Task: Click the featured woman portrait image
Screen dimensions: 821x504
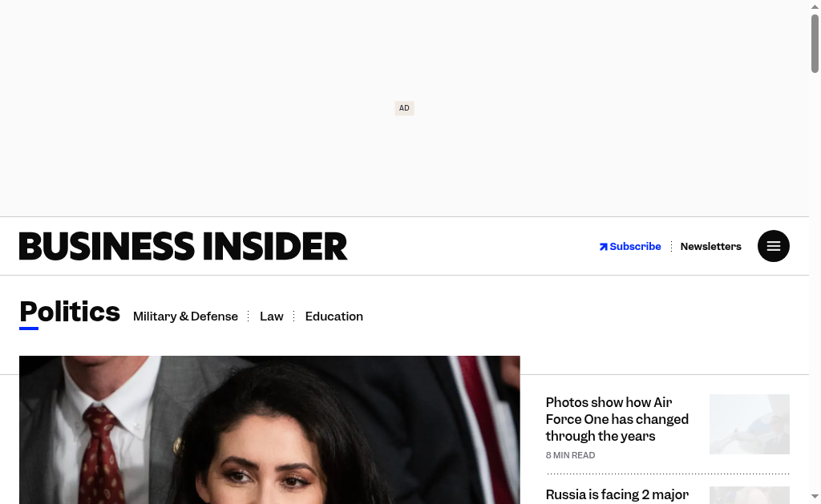Action: [269, 430]
